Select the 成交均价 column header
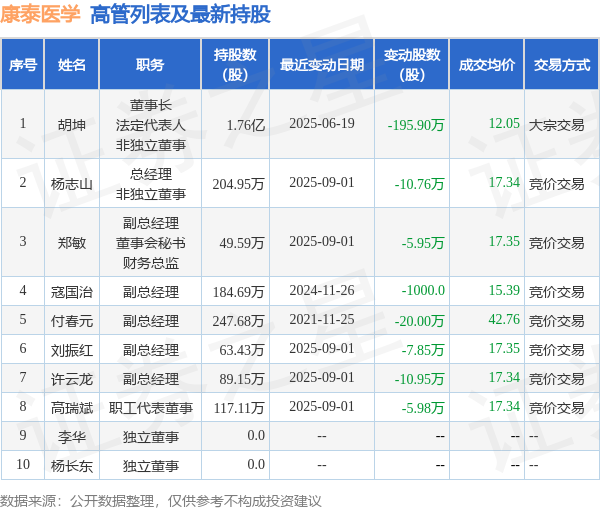Viewport: 600px width, 510px height. (x=487, y=65)
